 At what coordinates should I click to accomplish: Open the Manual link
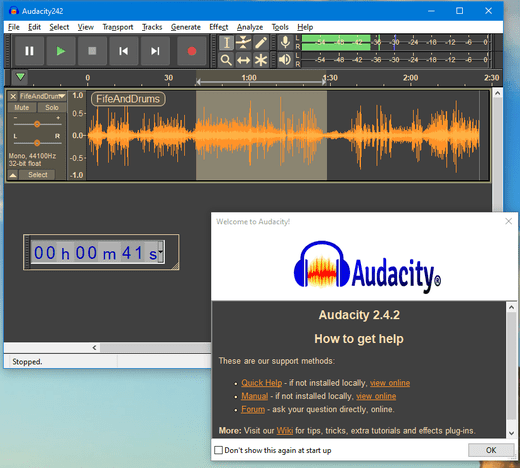[x=255, y=396]
